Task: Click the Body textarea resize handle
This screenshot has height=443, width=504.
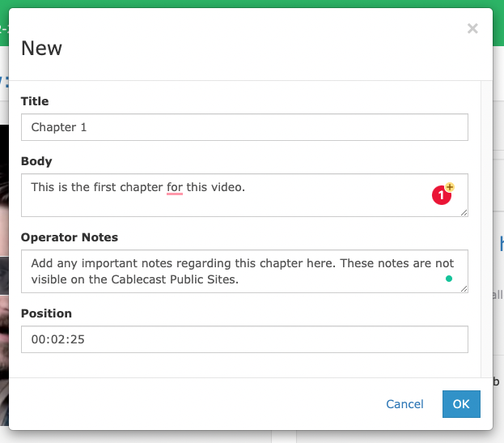Action: [x=464, y=213]
